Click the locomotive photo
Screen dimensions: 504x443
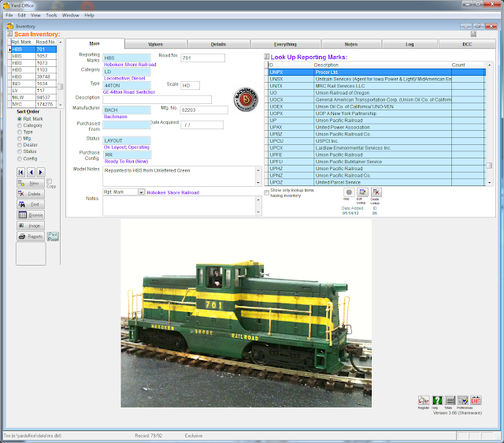[246, 314]
